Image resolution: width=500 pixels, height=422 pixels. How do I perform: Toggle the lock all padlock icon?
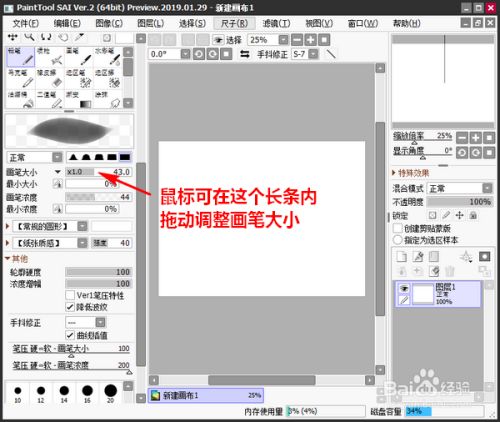473,215
